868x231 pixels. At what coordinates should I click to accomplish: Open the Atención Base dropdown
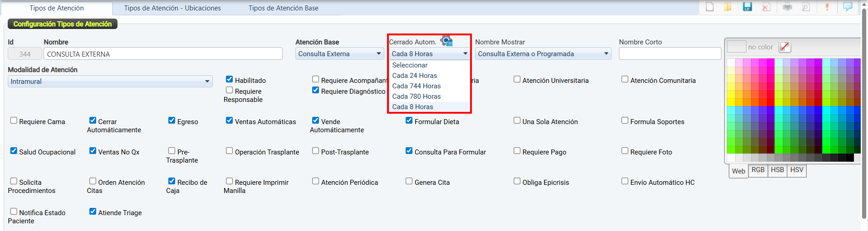379,54
